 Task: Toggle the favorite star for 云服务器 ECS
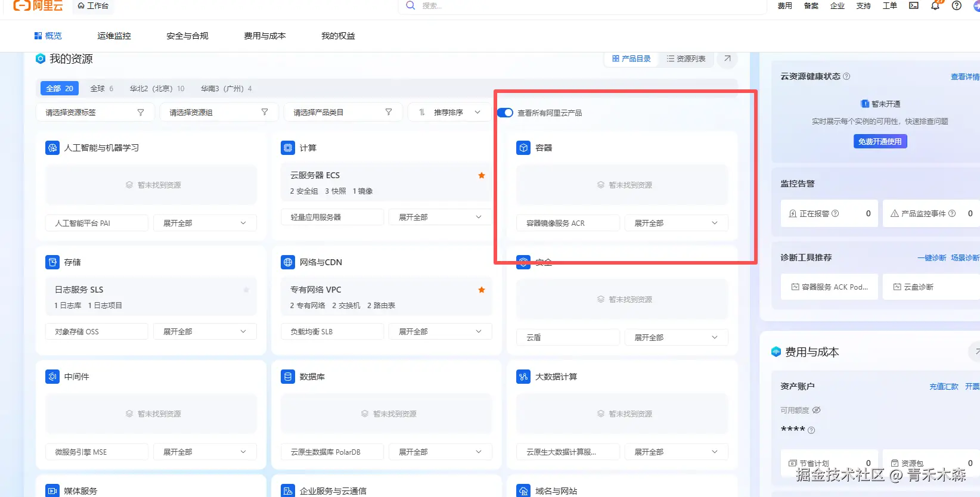click(482, 175)
